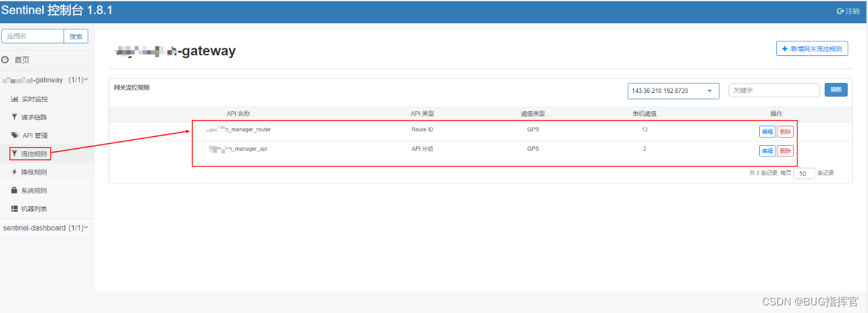Click the manager_api API name cell
Viewport: 868px width, 313px height.
238,149
